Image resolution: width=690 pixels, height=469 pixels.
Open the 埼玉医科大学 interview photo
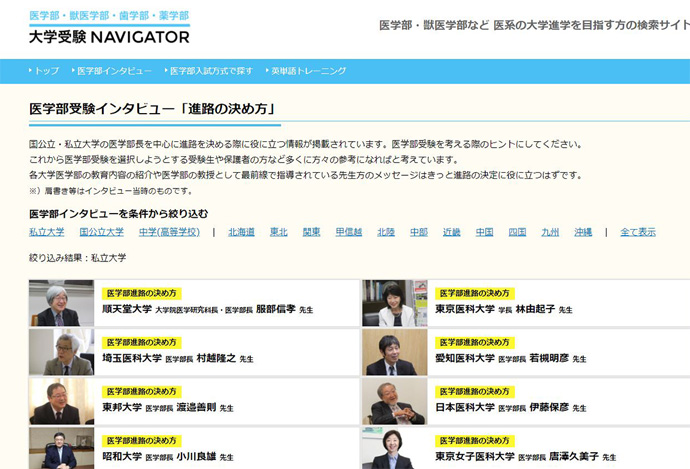point(62,352)
